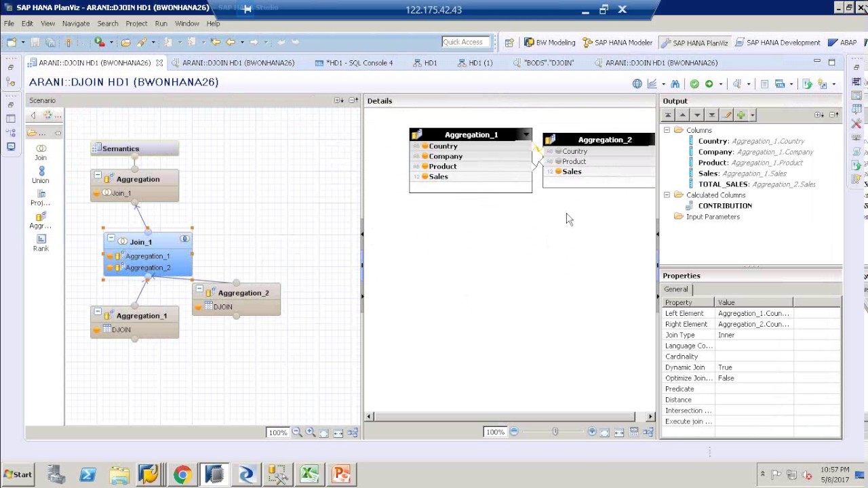Click the Scenario pane zoom percentage field

tap(277, 432)
